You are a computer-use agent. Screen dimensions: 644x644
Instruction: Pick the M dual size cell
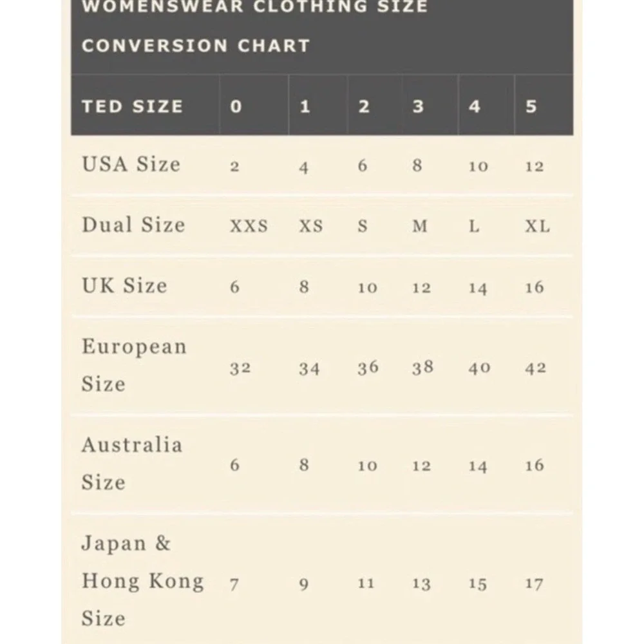click(420, 227)
